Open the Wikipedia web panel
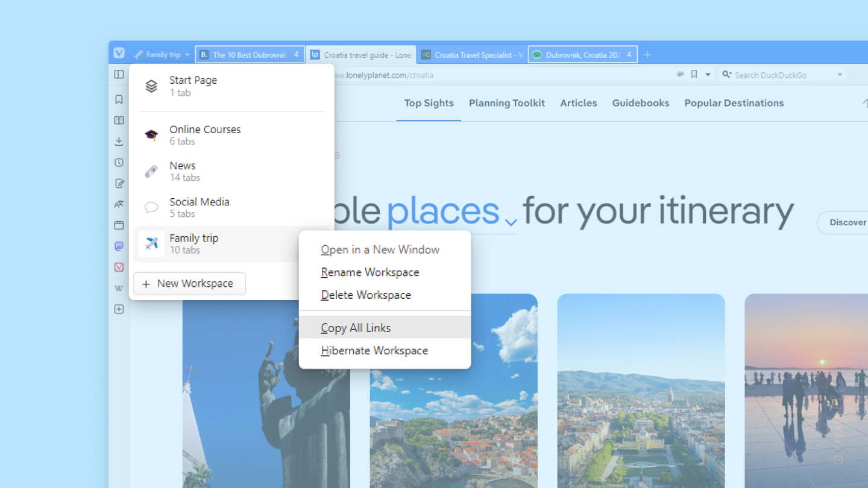This screenshot has width=868, height=488. [x=119, y=289]
